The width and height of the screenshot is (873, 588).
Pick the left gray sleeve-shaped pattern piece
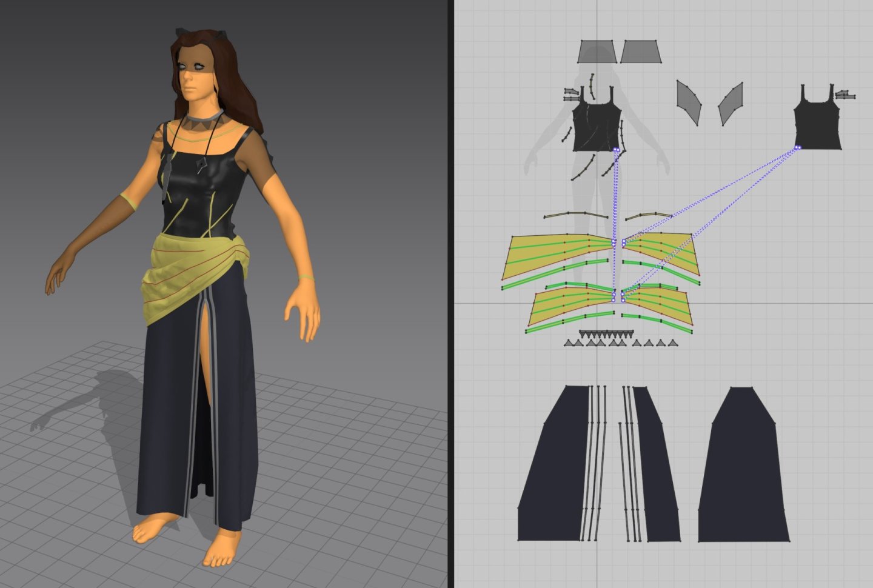690,102
